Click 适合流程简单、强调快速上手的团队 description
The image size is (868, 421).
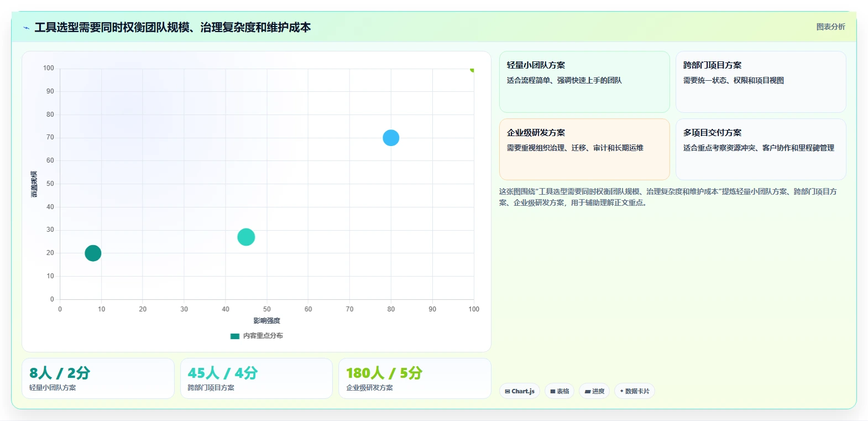pyautogui.click(x=564, y=80)
